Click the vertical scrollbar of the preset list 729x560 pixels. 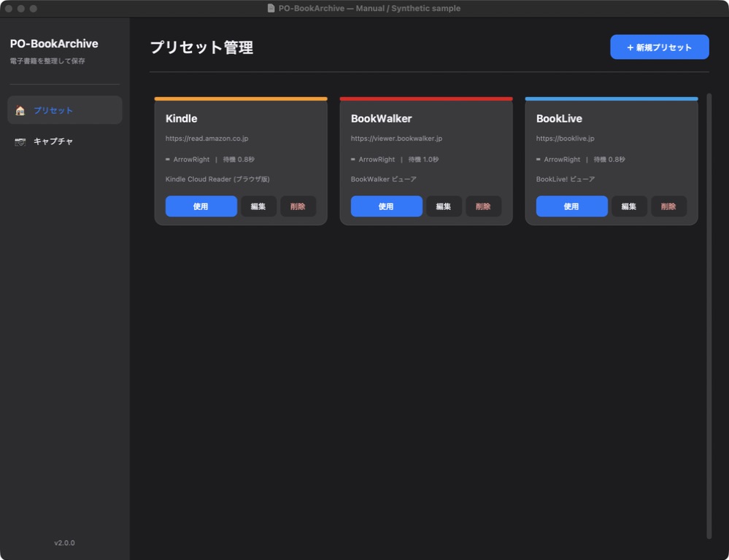coord(709,316)
